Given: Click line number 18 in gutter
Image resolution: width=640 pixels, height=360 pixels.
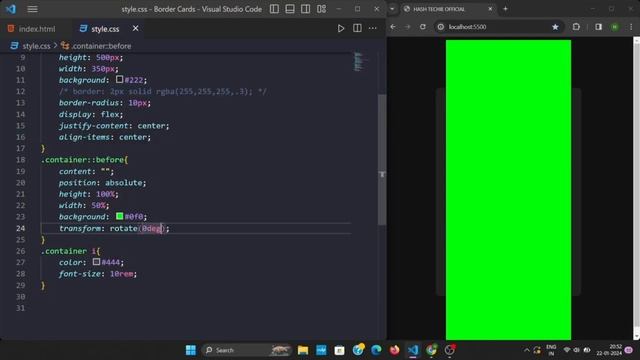Looking at the screenshot, I should (x=20, y=160).
